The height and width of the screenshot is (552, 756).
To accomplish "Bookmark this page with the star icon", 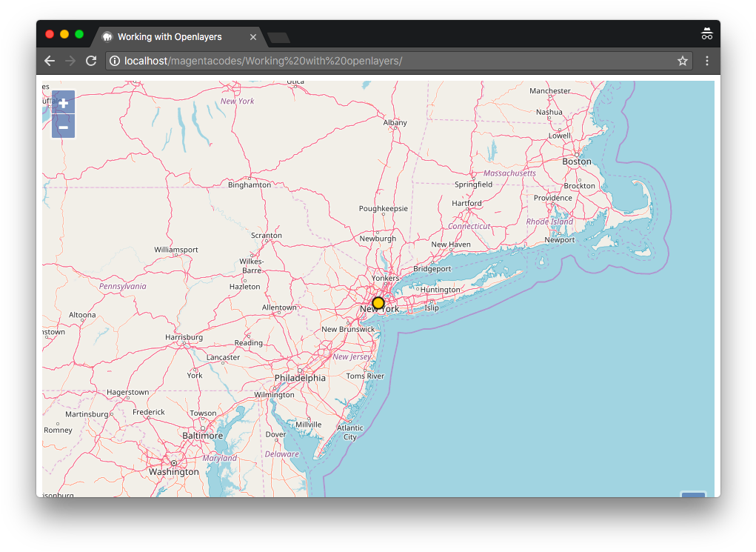I will [x=682, y=61].
